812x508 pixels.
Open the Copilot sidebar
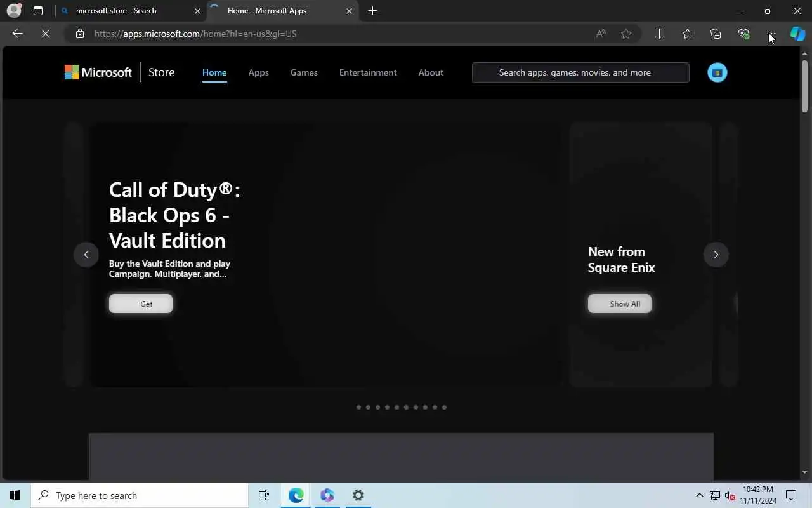pos(797,34)
